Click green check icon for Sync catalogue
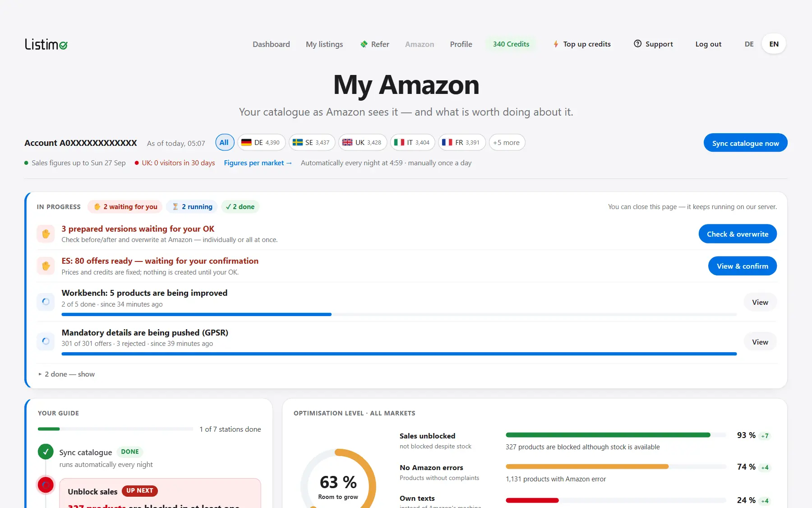 click(x=46, y=452)
